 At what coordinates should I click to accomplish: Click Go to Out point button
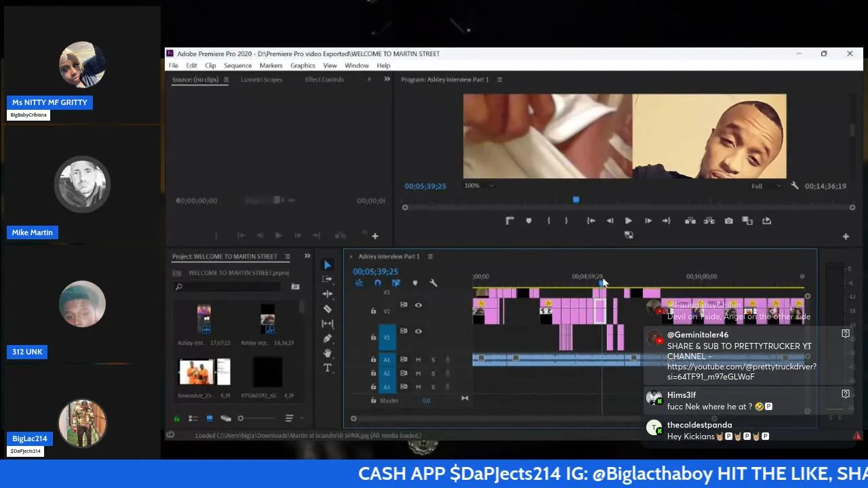point(666,221)
